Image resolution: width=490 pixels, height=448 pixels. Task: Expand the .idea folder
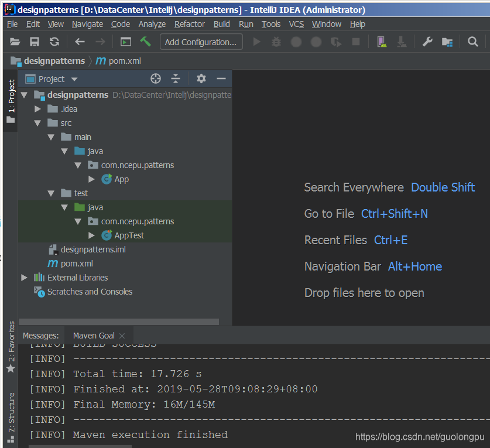pos(37,109)
